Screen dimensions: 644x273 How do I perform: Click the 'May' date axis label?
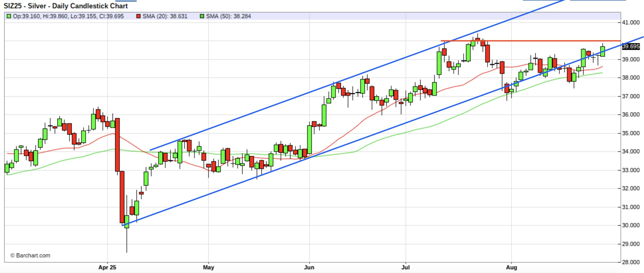[x=209, y=268]
